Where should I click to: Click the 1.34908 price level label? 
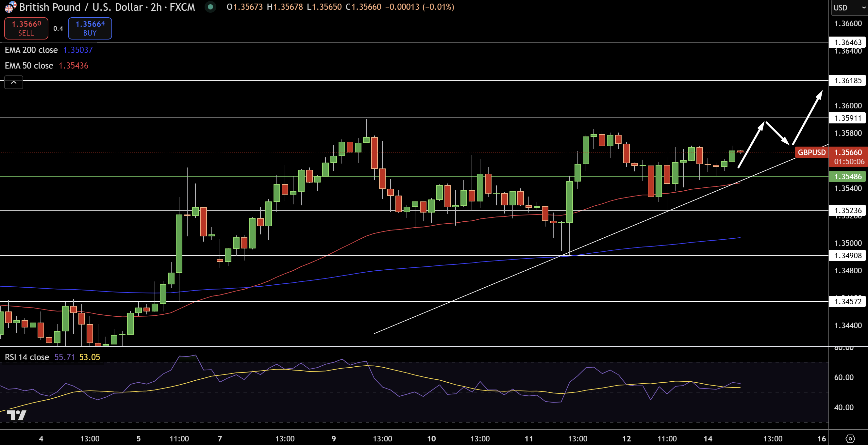click(848, 256)
